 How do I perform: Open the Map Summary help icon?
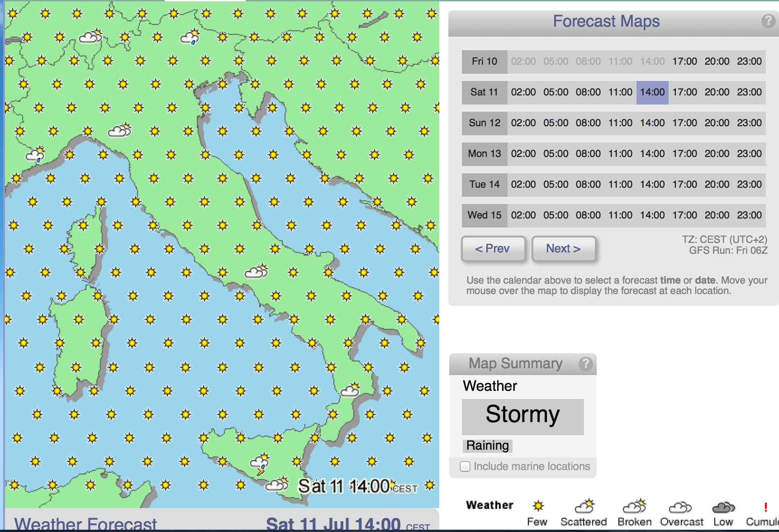[585, 364]
